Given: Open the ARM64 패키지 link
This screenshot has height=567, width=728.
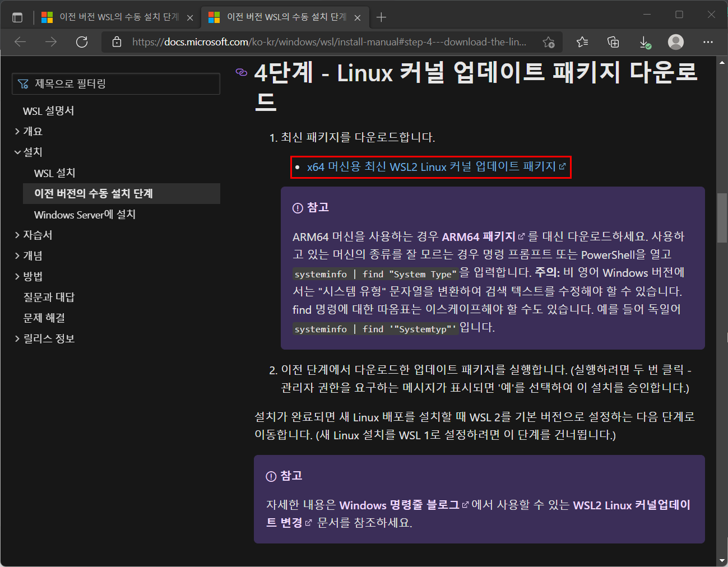Looking at the screenshot, I should [x=483, y=236].
